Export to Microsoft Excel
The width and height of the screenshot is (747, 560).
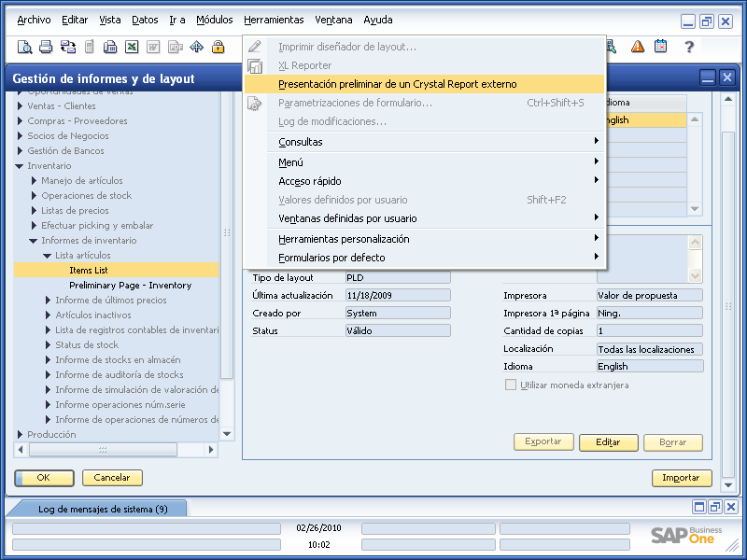point(131,46)
